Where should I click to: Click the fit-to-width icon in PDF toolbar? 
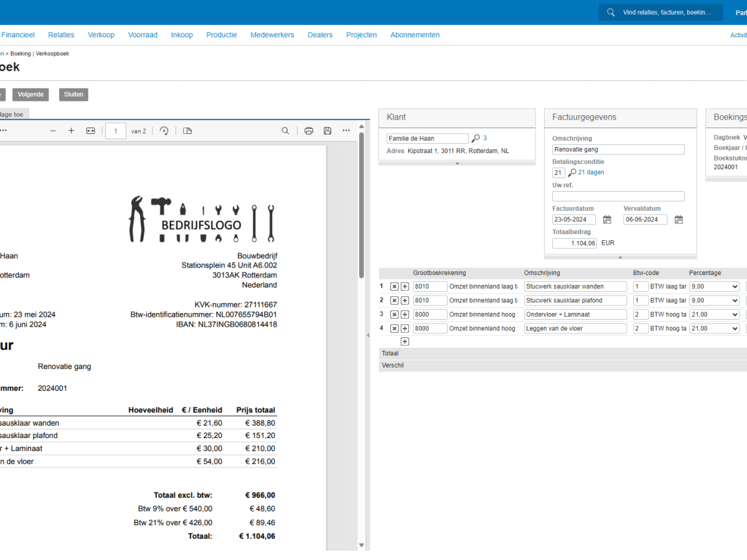(90, 131)
